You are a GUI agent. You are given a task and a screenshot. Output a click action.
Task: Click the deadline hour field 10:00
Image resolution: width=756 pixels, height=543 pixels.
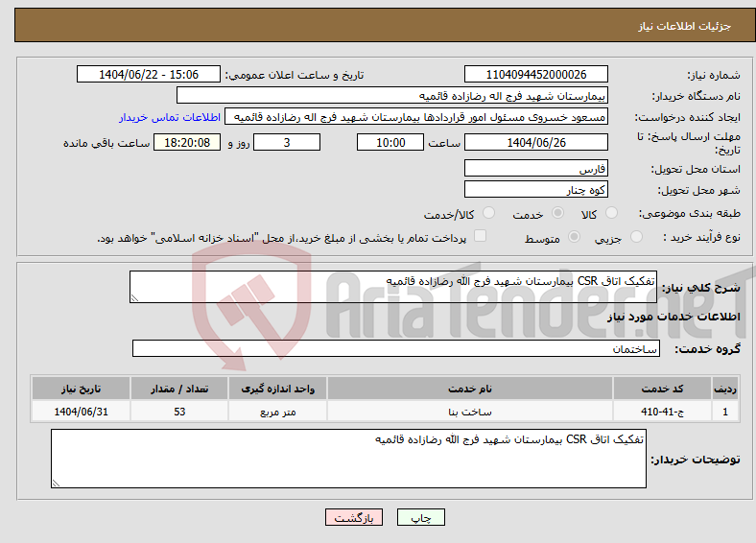pos(390,142)
